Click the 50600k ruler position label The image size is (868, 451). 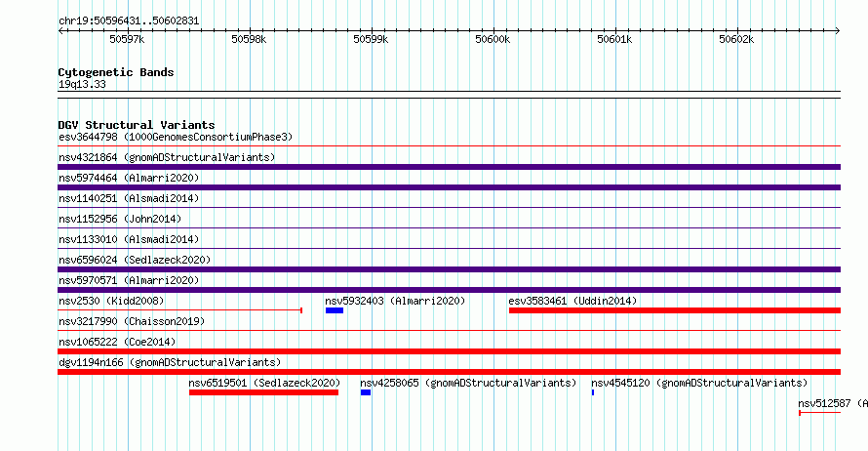493,39
